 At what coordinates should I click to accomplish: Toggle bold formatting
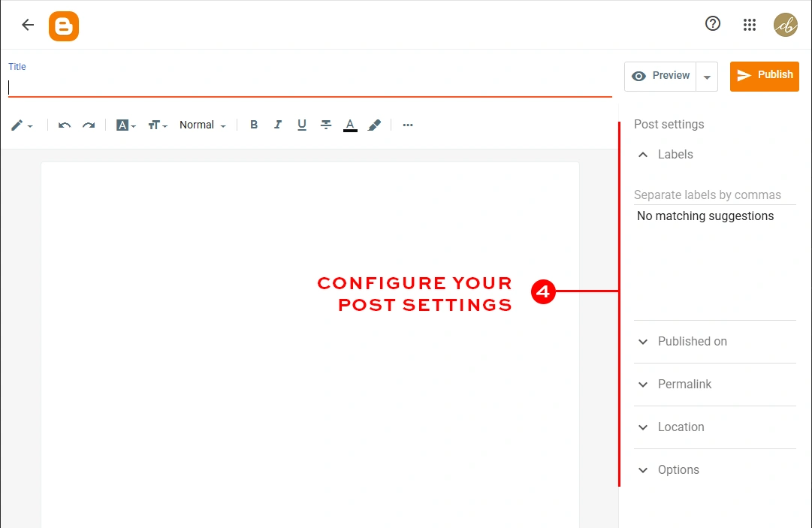pos(254,124)
